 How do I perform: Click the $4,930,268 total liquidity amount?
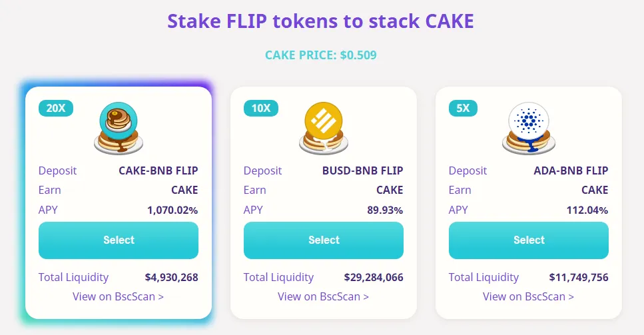pos(172,278)
